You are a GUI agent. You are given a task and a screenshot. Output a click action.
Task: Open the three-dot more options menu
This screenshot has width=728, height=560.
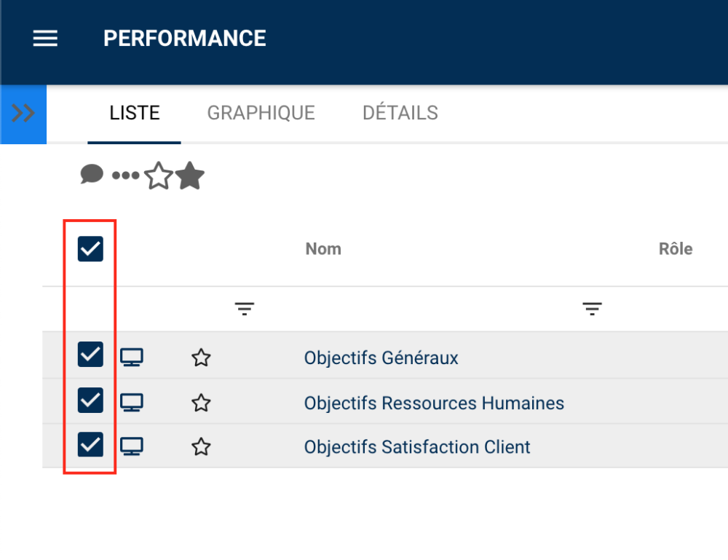coord(125,176)
